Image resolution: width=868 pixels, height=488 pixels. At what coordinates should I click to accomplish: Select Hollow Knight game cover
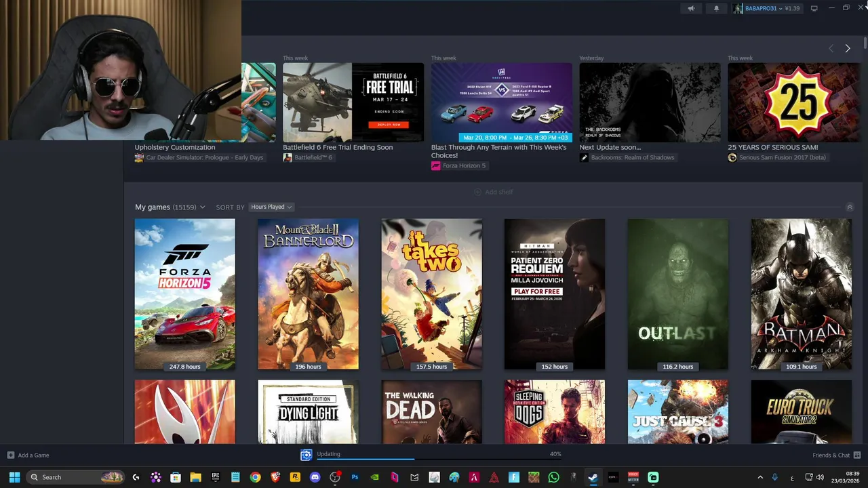[185, 412]
